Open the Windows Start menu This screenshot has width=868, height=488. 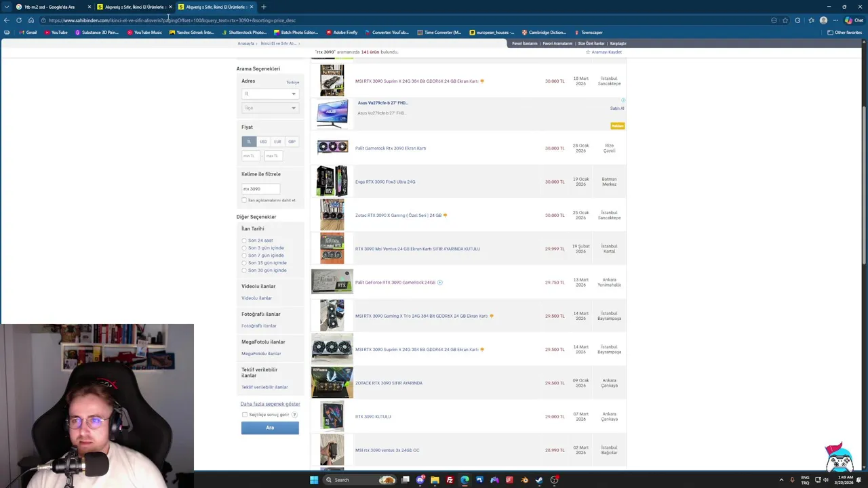coord(314,480)
